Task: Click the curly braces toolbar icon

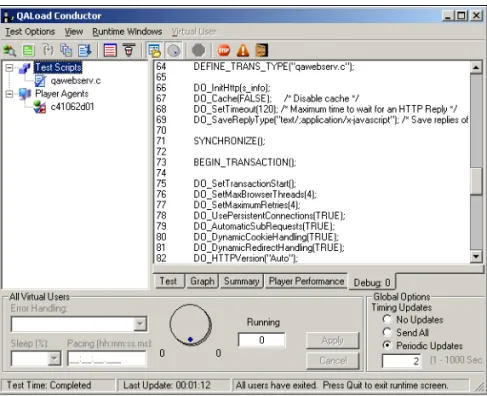Action: click(x=48, y=50)
